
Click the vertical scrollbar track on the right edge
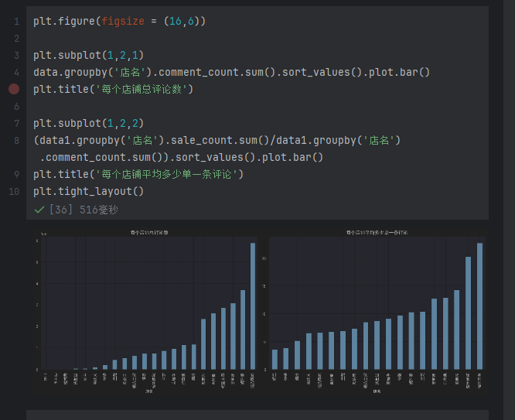click(509, 210)
